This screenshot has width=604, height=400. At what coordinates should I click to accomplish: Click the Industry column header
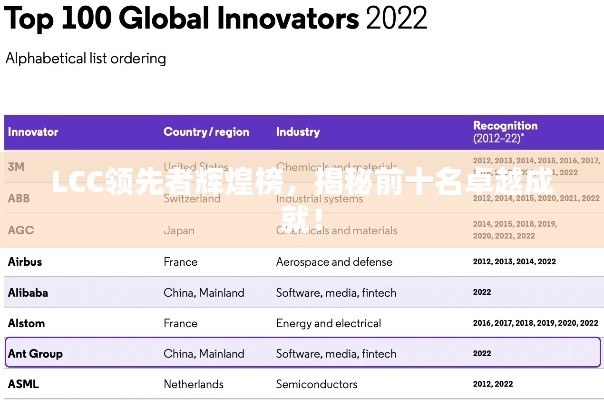298,132
